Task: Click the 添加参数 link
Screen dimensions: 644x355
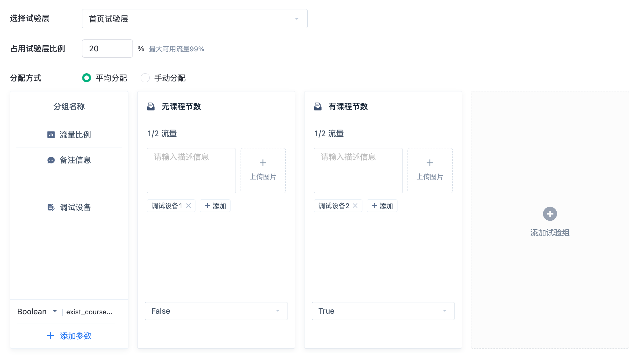Action: click(69, 336)
